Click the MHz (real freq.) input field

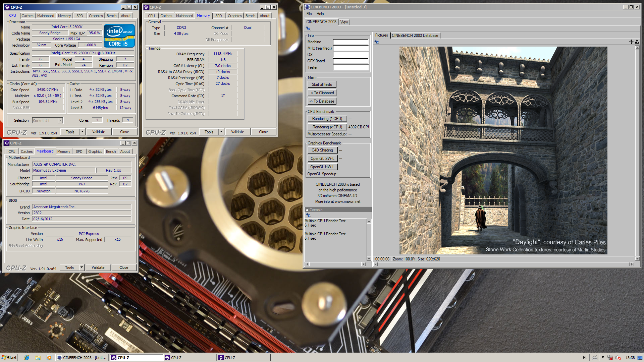click(351, 48)
